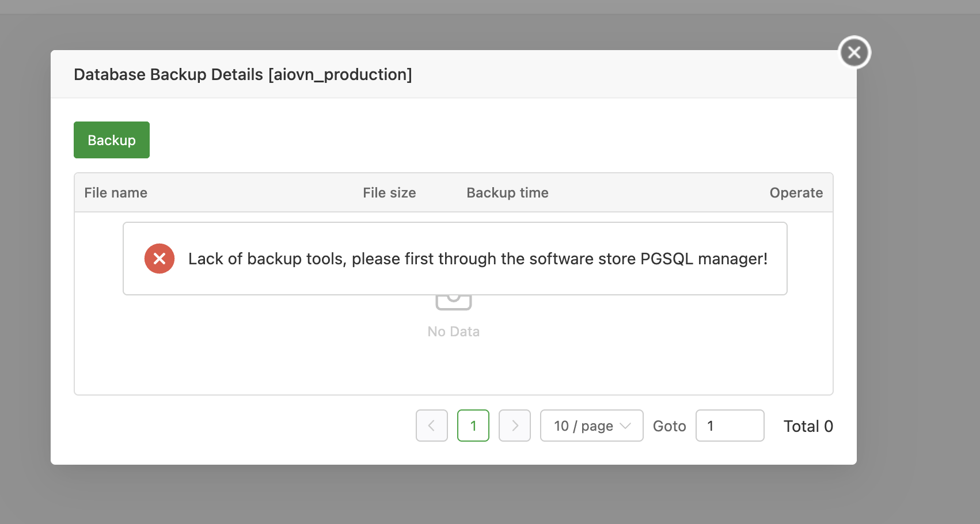Click the Operate column header
Viewport: 980px width, 524px height.
[796, 193]
